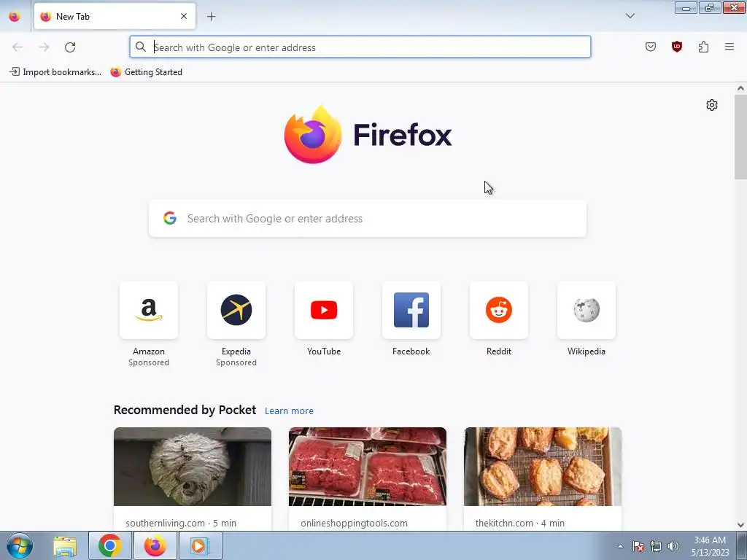The width and height of the screenshot is (747, 560).
Task: Close the New Tab tab
Action: tap(184, 16)
